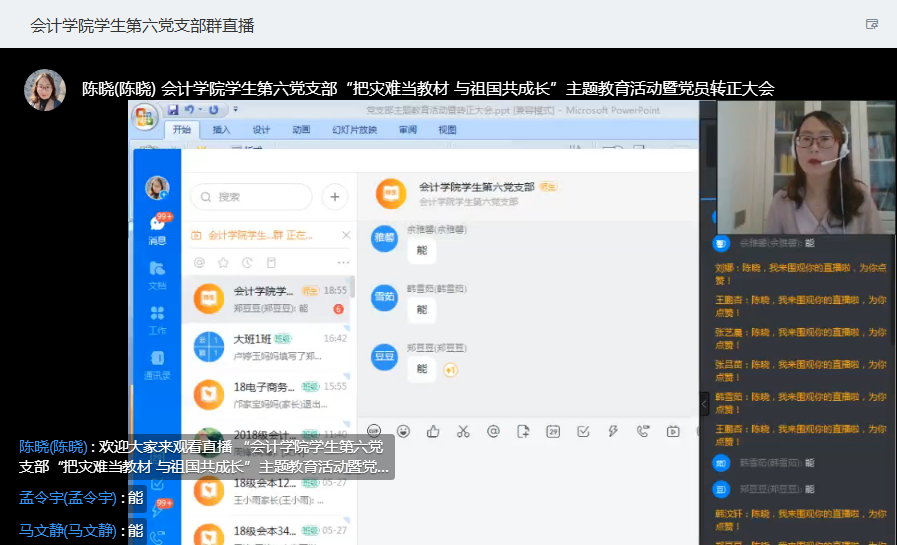The image size is (897, 545).
Task: Click the plus button beside search box
Action: pos(334,197)
